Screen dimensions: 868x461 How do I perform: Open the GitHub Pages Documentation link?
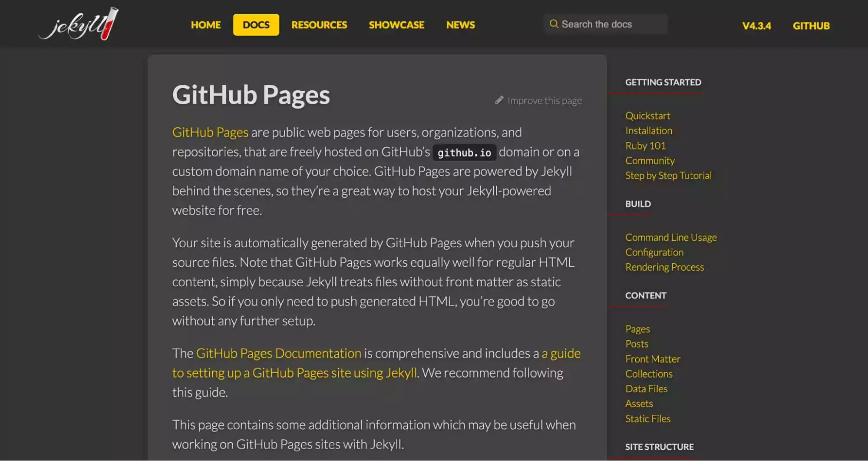[x=278, y=353]
